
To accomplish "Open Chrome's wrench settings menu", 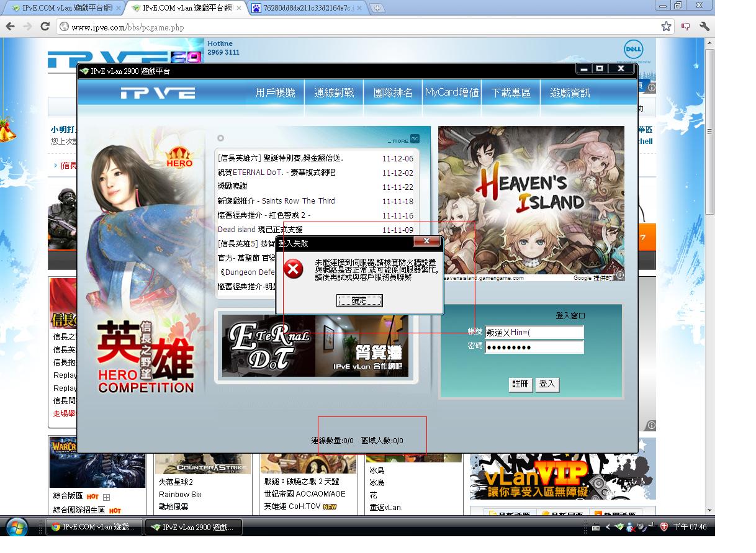I will 704,26.
